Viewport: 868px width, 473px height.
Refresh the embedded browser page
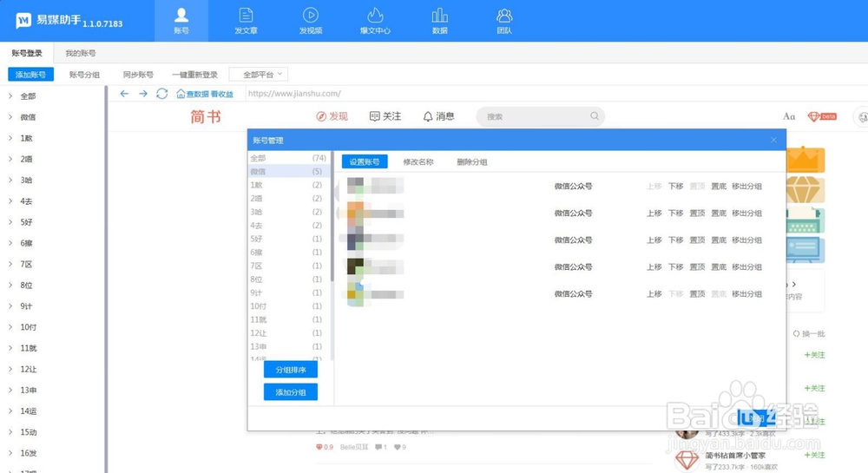tap(161, 94)
